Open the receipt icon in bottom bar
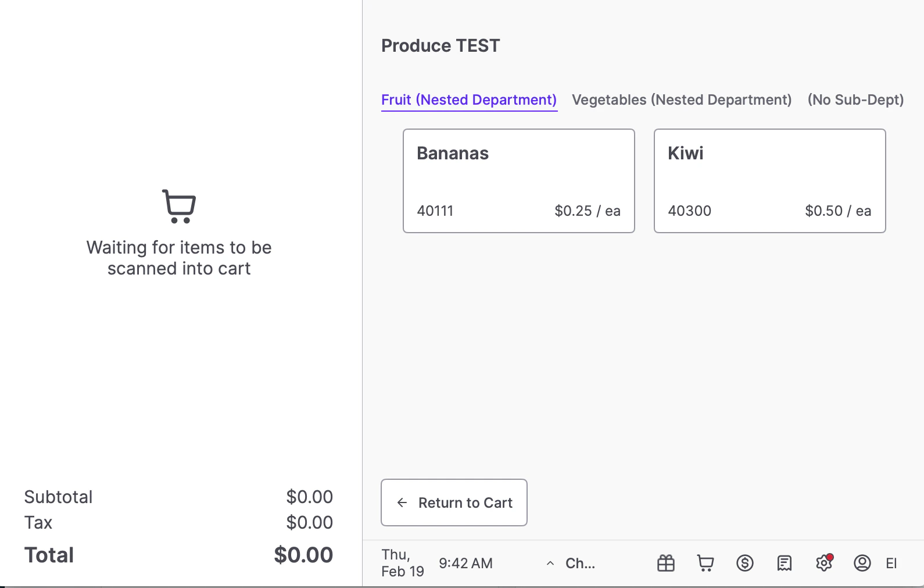The image size is (924, 588). pos(784,563)
